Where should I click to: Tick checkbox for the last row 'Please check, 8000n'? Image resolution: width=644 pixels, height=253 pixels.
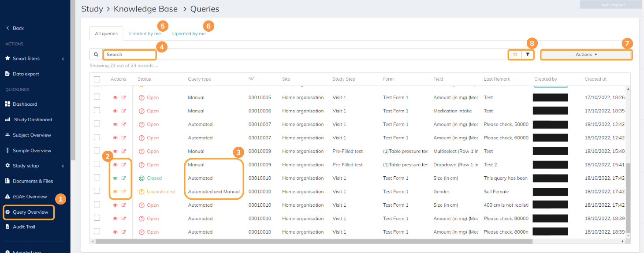coord(97,231)
